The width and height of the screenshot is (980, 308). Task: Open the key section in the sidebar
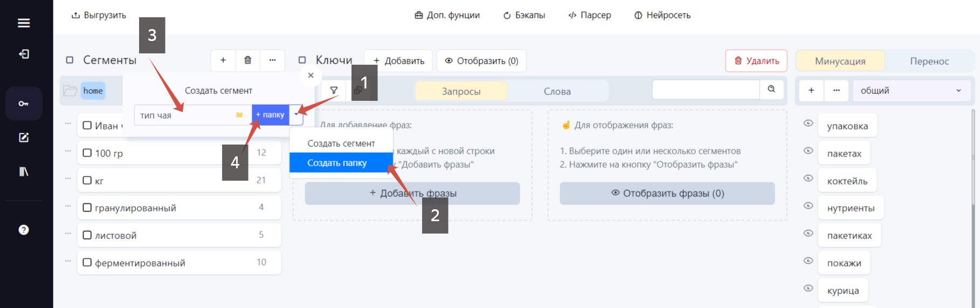(24, 104)
